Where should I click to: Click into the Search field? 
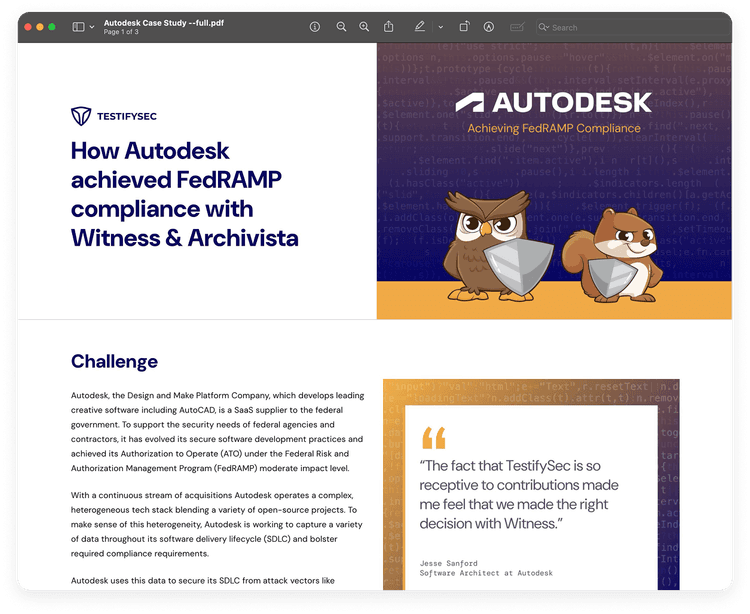633,27
